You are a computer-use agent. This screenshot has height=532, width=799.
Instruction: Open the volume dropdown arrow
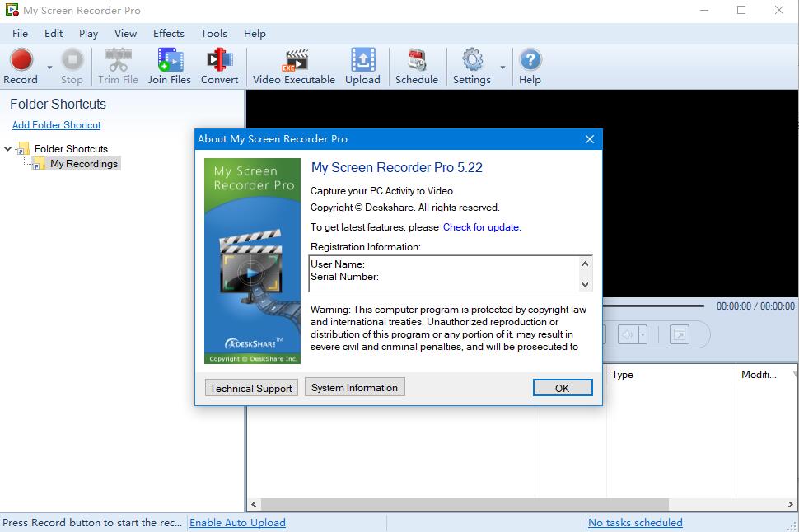pyautogui.click(x=642, y=335)
